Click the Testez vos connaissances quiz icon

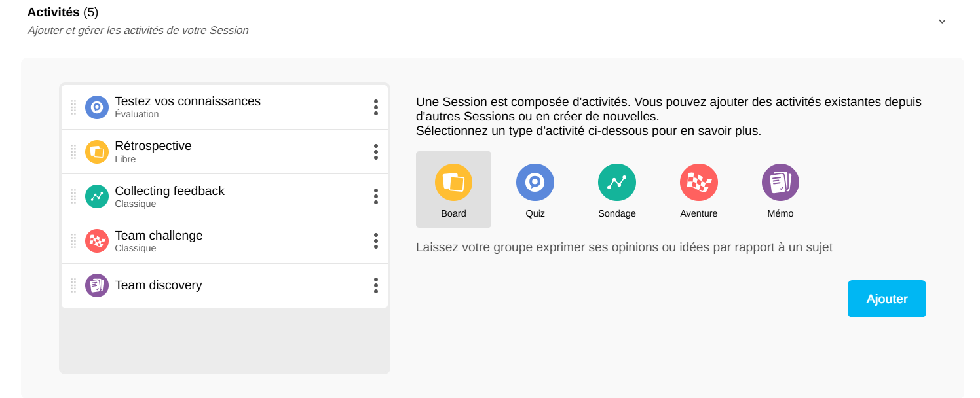[97, 107]
